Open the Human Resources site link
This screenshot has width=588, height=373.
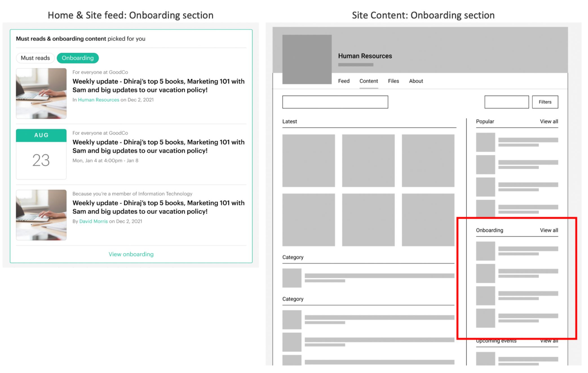tap(98, 100)
